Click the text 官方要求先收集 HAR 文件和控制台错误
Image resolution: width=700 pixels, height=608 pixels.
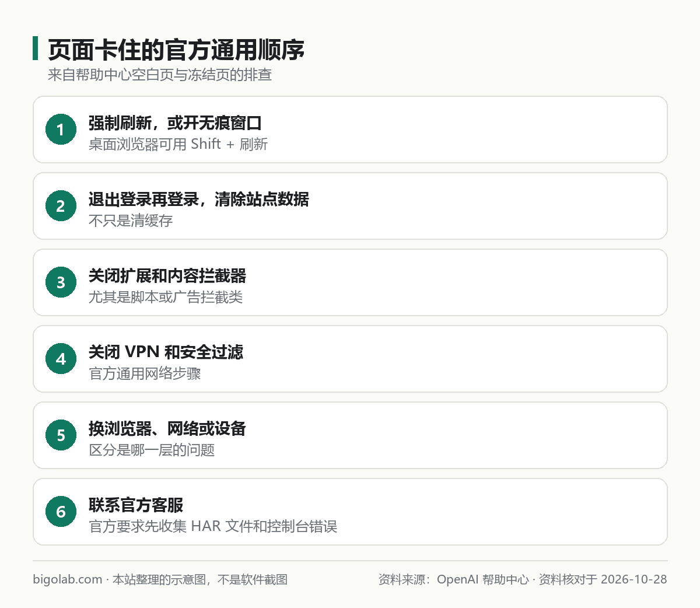pyautogui.click(x=213, y=526)
